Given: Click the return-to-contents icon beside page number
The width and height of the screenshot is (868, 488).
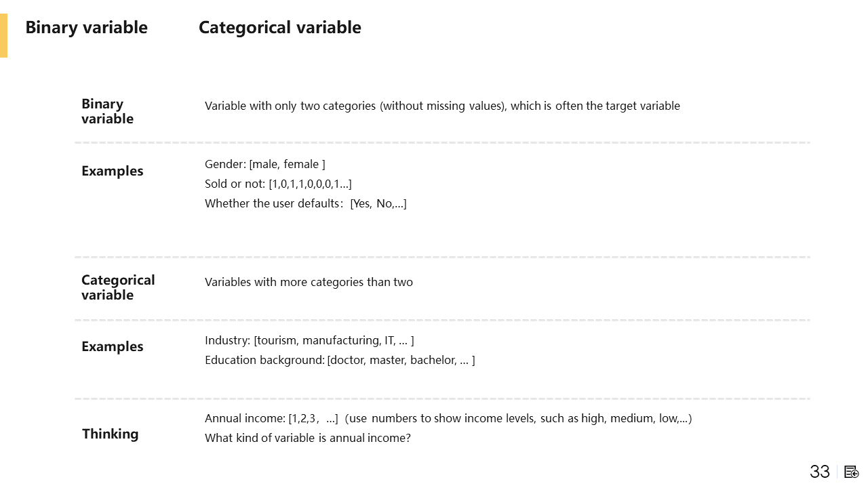Looking at the screenshot, I should point(852,472).
